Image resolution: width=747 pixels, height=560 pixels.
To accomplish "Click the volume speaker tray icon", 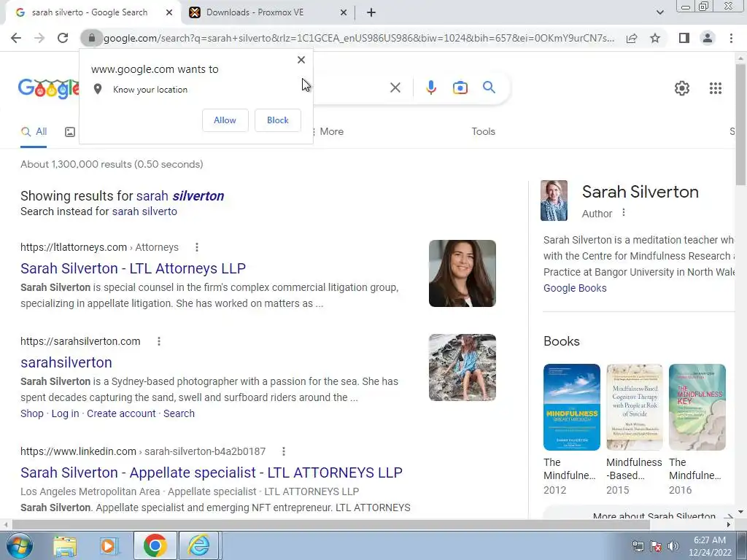I will (x=673, y=546).
